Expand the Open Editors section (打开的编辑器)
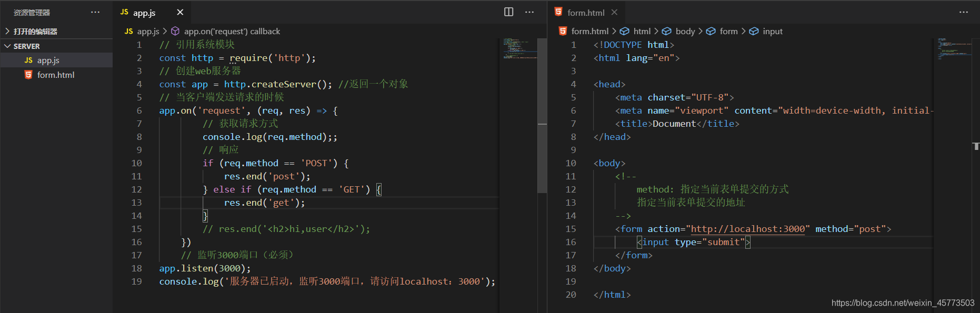This screenshot has width=980, height=313. coord(56,32)
